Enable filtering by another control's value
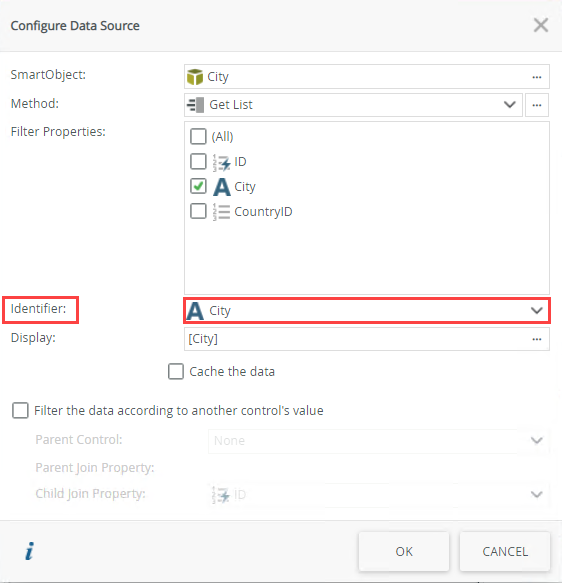 20,410
